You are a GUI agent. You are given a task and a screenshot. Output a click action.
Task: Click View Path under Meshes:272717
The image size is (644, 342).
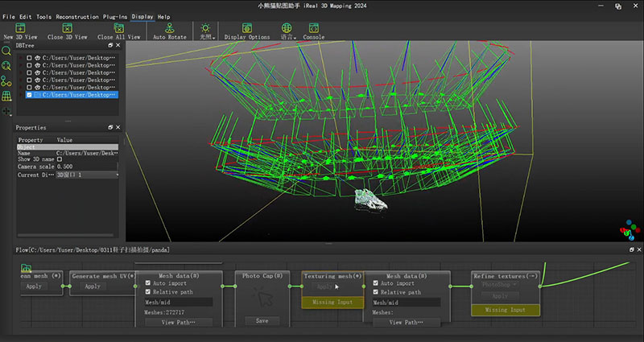pos(179,323)
